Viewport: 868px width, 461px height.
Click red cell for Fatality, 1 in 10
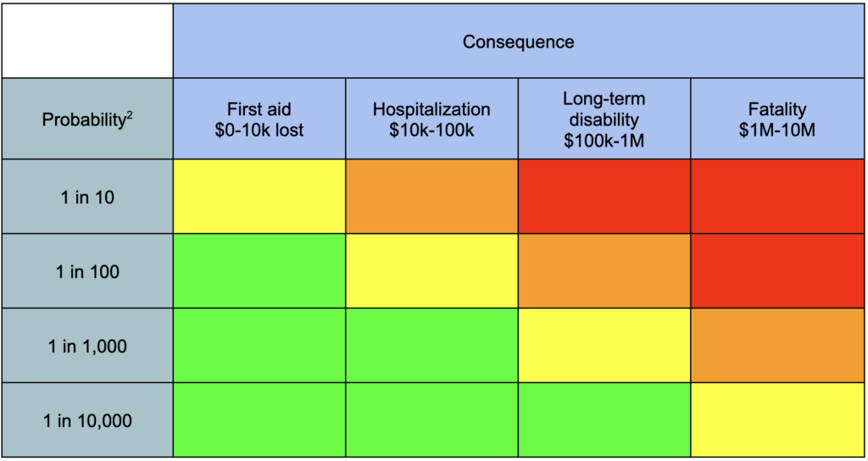(777, 197)
